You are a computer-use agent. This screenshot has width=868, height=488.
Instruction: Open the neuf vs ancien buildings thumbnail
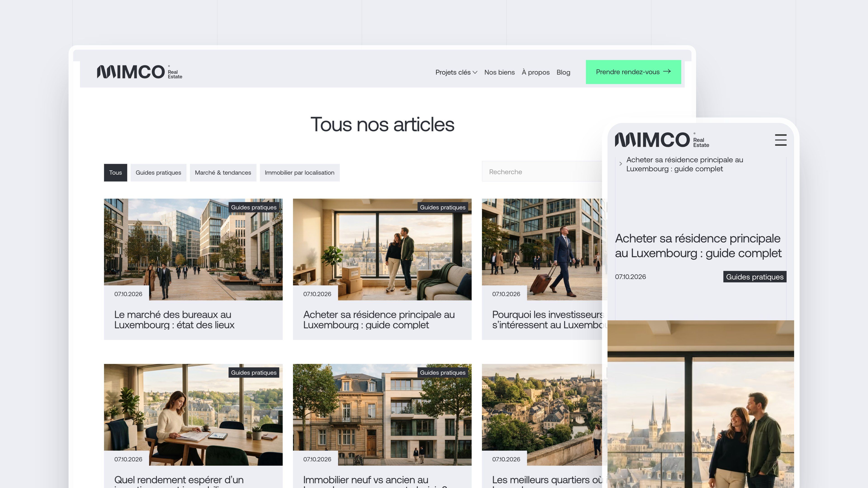point(382,414)
